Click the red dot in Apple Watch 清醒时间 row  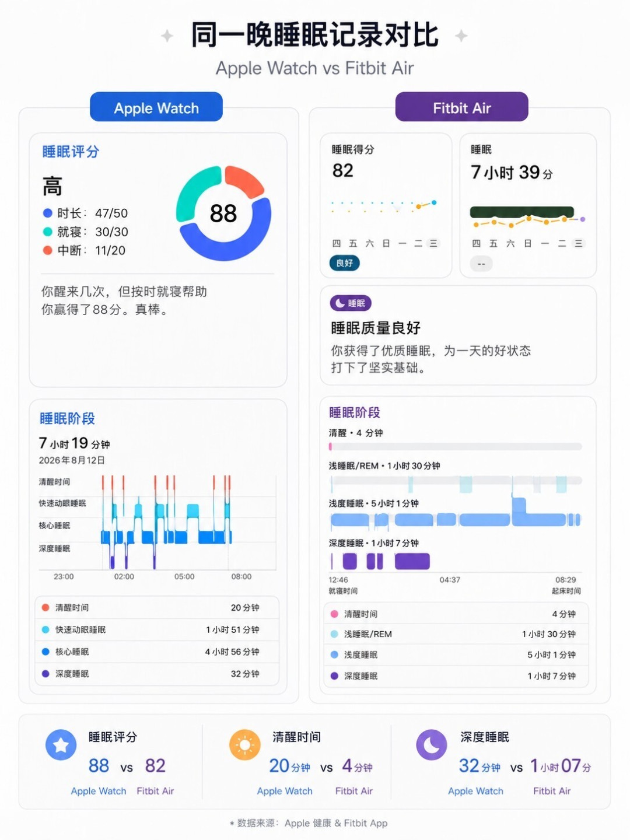coord(45,608)
